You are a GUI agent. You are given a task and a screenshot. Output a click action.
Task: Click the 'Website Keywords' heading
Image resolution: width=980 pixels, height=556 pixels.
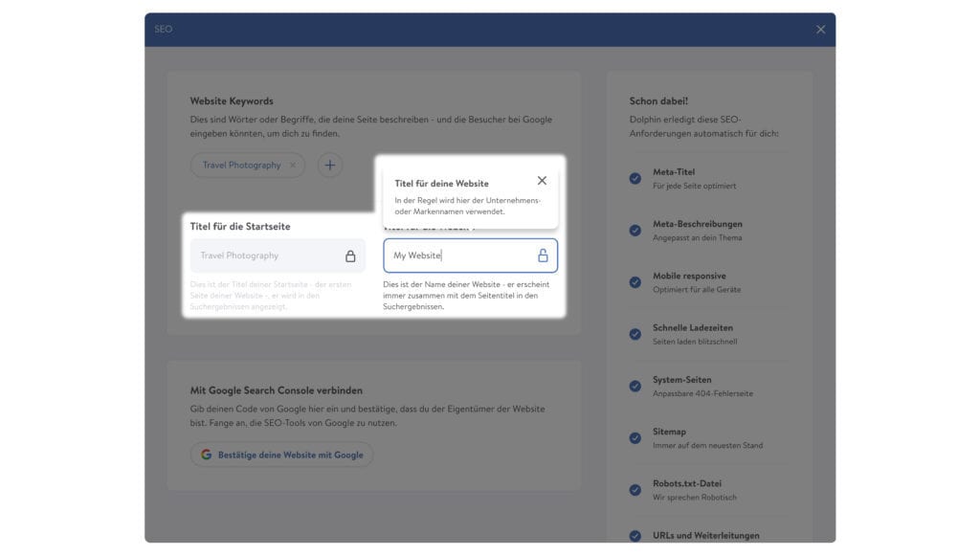click(x=232, y=100)
